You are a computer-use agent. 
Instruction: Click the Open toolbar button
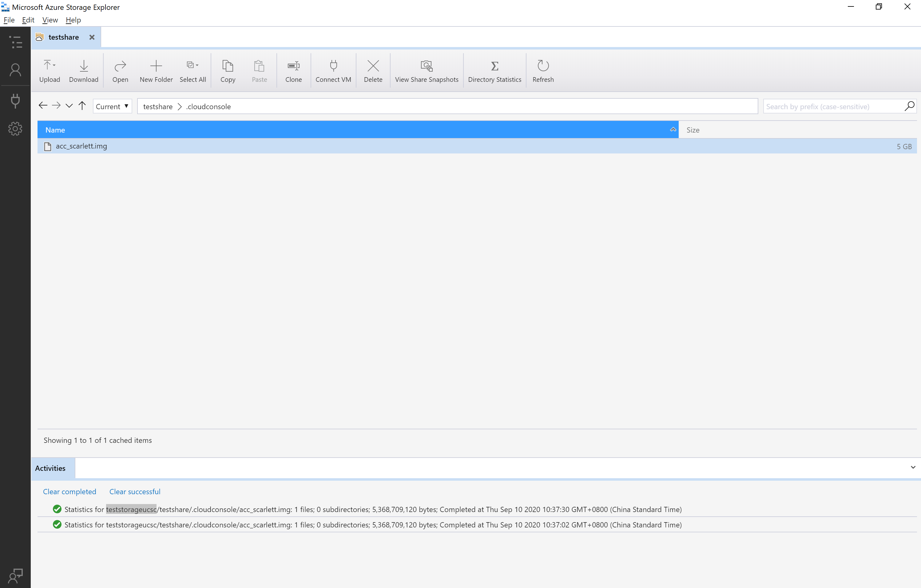pyautogui.click(x=120, y=71)
